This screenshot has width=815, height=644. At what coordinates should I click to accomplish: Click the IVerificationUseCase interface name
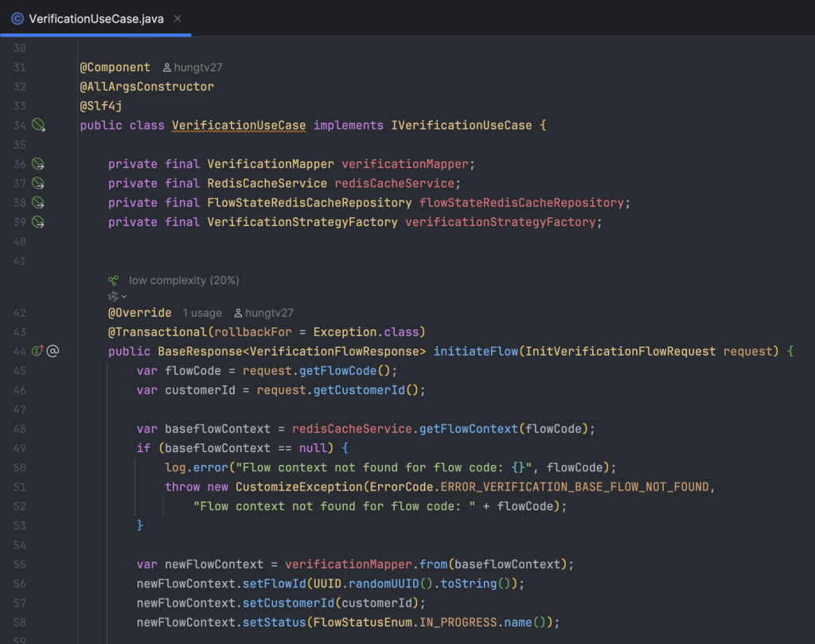[462, 126]
